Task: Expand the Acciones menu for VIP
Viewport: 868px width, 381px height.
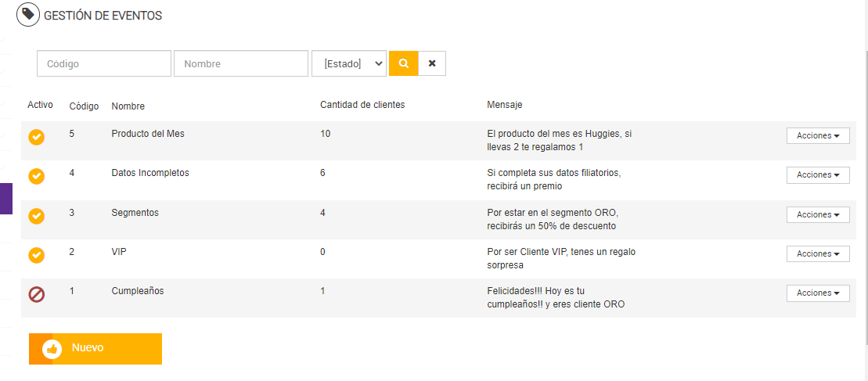Action: point(818,253)
